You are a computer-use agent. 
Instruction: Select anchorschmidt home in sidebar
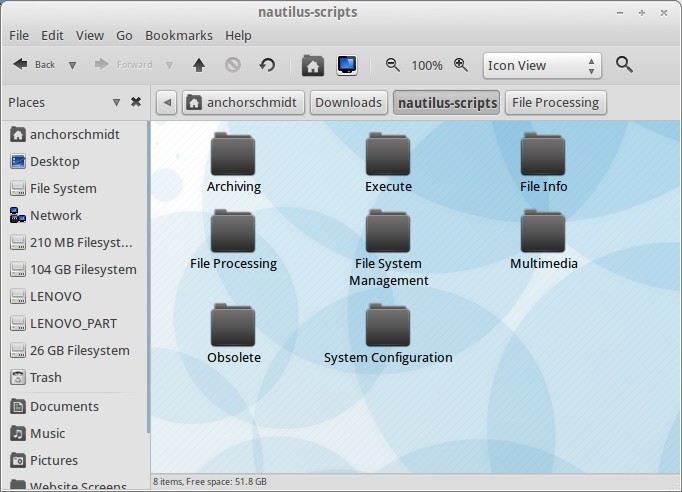[74, 134]
